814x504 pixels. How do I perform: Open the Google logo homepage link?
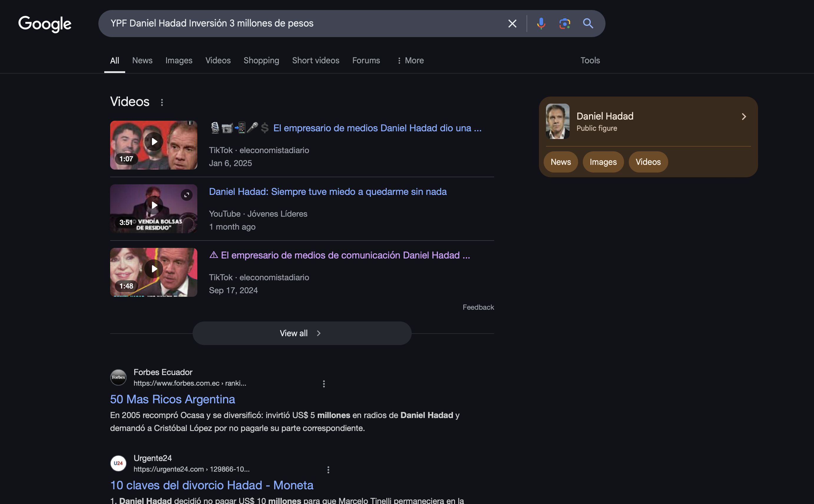(x=45, y=24)
